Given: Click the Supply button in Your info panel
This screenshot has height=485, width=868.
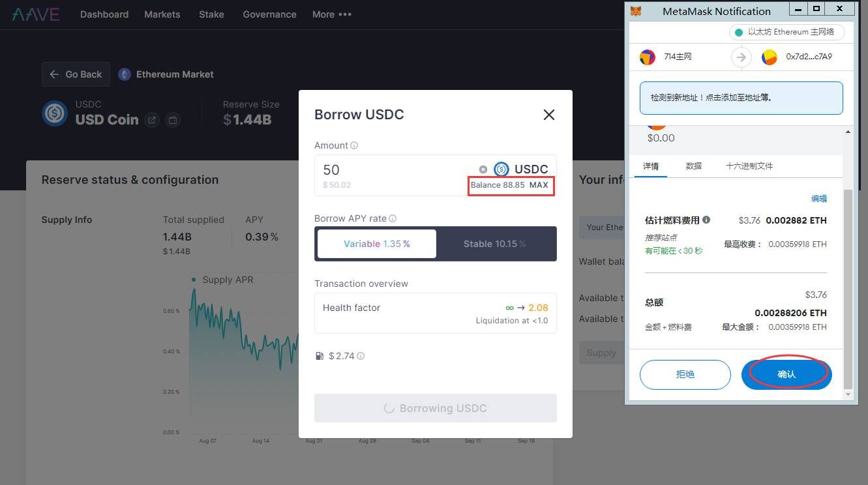Looking at the screenshot, I should pyautogui.click(x=601, y=353).
